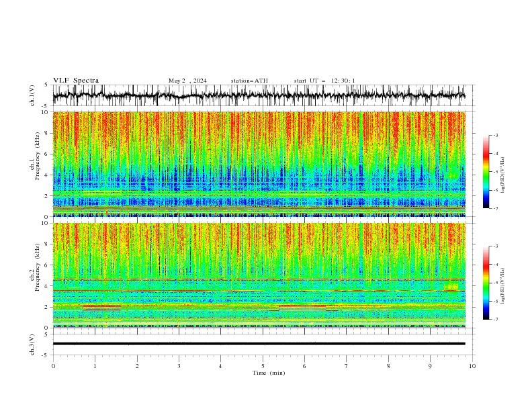Click the '9' tick on the time axis
Viewport: 532px width, 411px height.
tap(430, 366)
